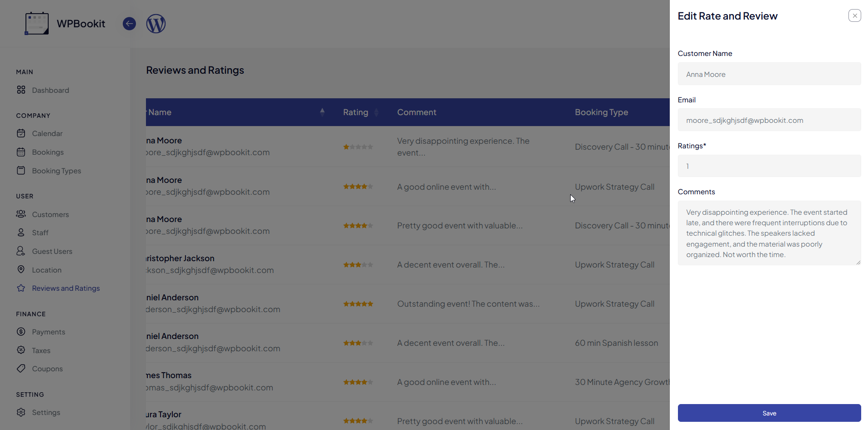Click the WPBookit calendar logo icon
The width and height of the screenshot is (868, 430).
coord(36,24)
